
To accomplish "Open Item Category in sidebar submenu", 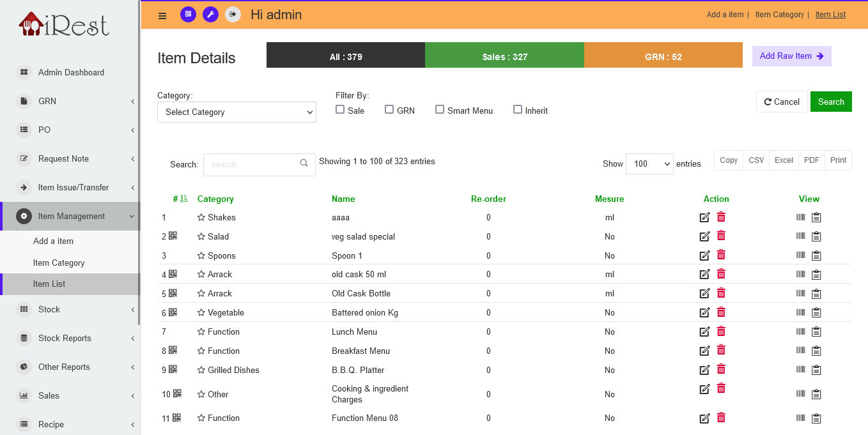I will (x=59, y=263).
